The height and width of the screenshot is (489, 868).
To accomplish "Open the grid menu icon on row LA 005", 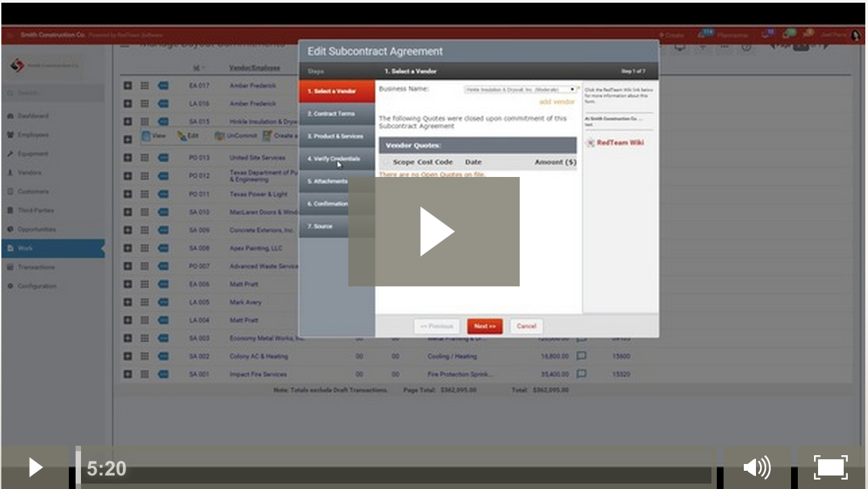I will click(x=144, y=302).
